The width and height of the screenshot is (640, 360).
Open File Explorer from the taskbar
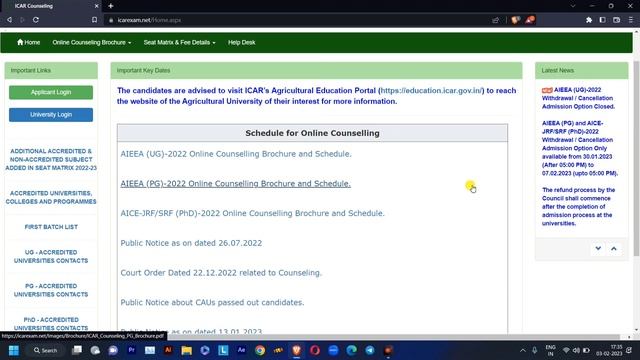187,350
